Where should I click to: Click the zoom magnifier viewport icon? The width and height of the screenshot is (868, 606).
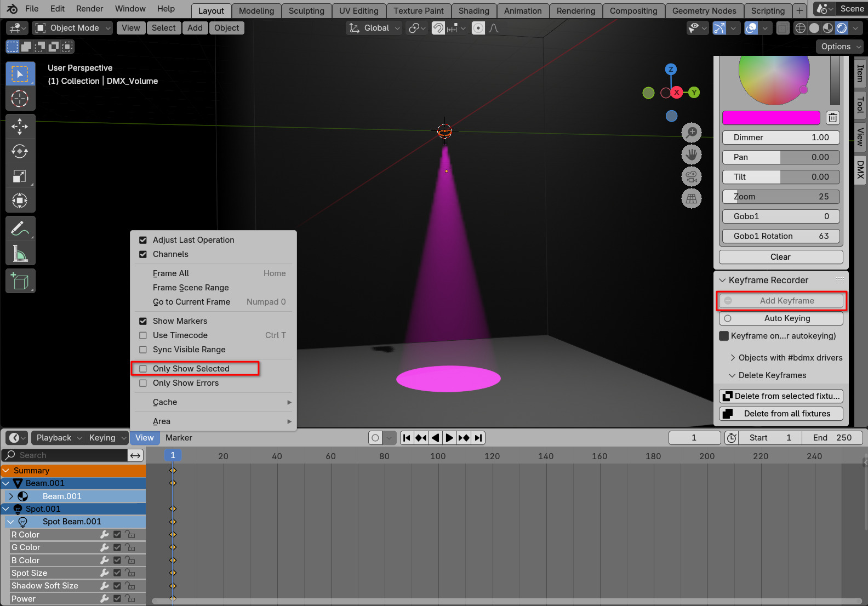coord(692,133)
